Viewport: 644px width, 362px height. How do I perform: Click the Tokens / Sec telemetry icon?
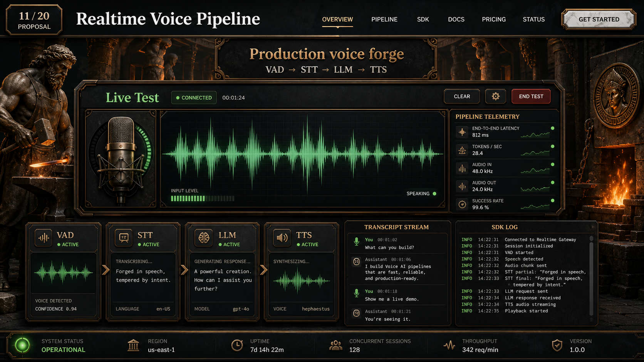pyautogui.click(x=462, y=150)
